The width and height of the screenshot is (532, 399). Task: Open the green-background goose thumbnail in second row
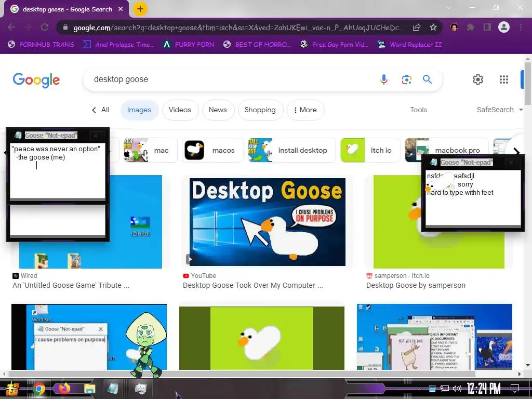coord(262,338)
